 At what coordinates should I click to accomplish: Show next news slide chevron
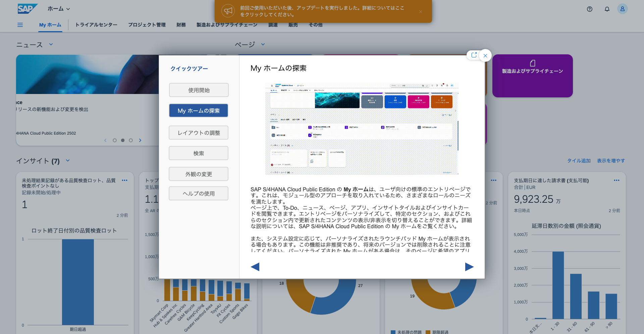click(140, 140)
